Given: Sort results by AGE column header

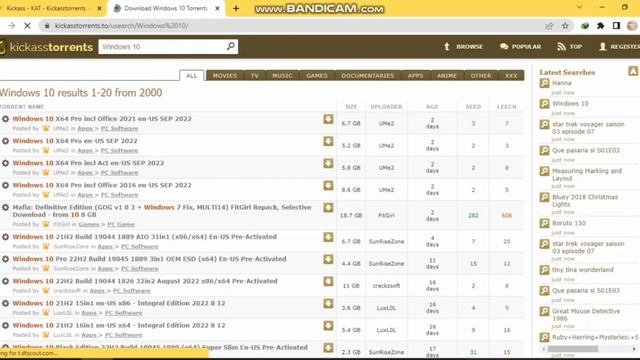Looking at the screenshot, I should point(432,107).
